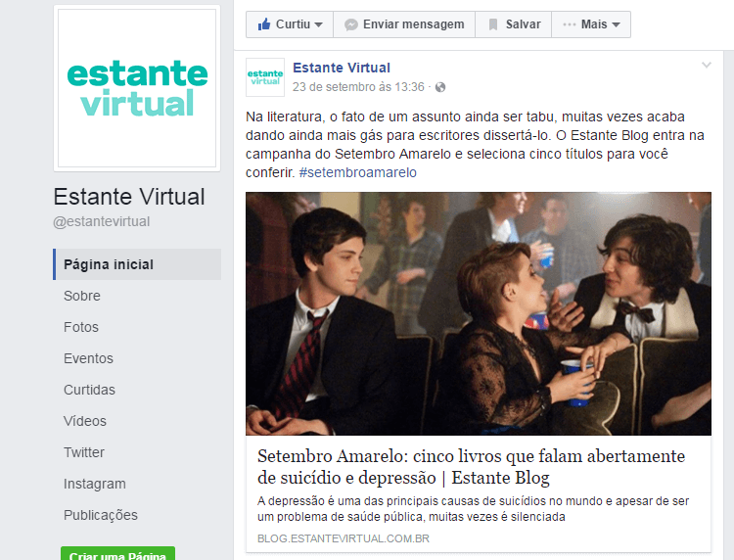Click the messenger bubble icon
This screenshot has height=560, width=734.
click(351, 24)
